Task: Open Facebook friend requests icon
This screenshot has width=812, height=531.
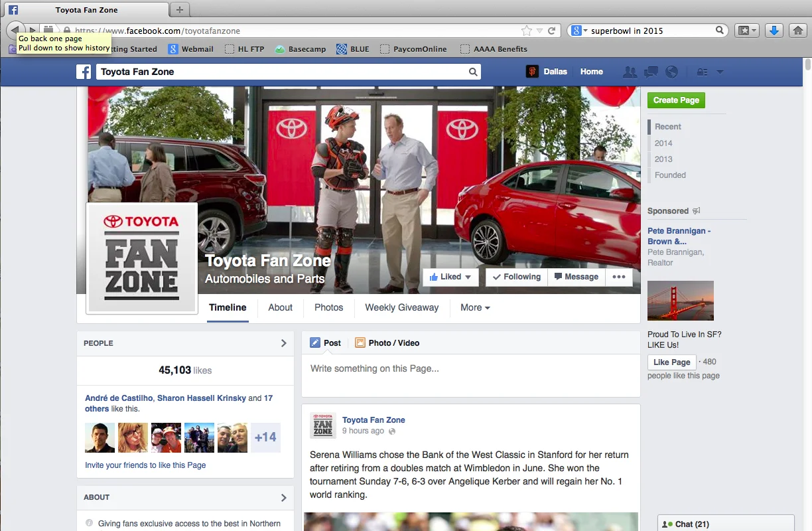Action: click(x=630, y=72)
